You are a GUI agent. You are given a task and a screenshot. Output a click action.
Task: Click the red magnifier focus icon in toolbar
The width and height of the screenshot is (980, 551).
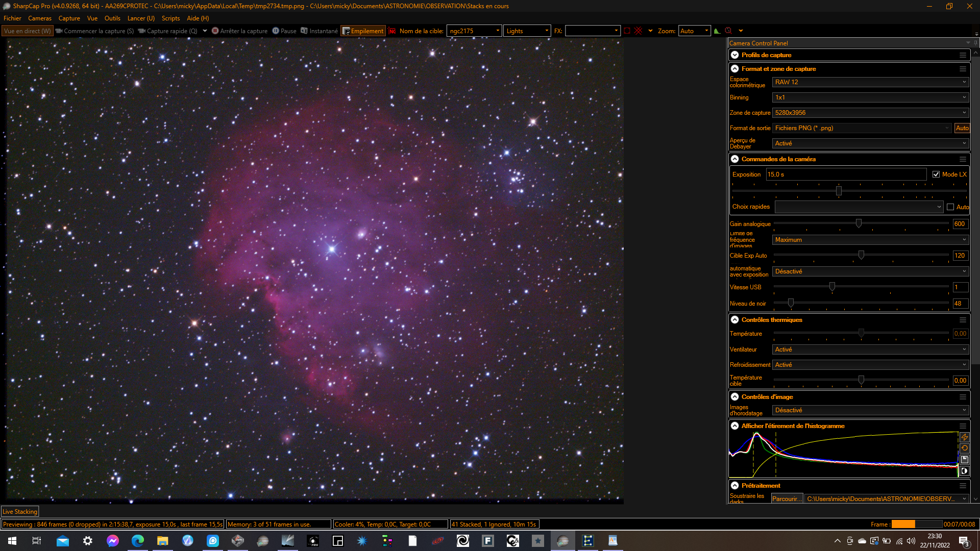[728, 31]
